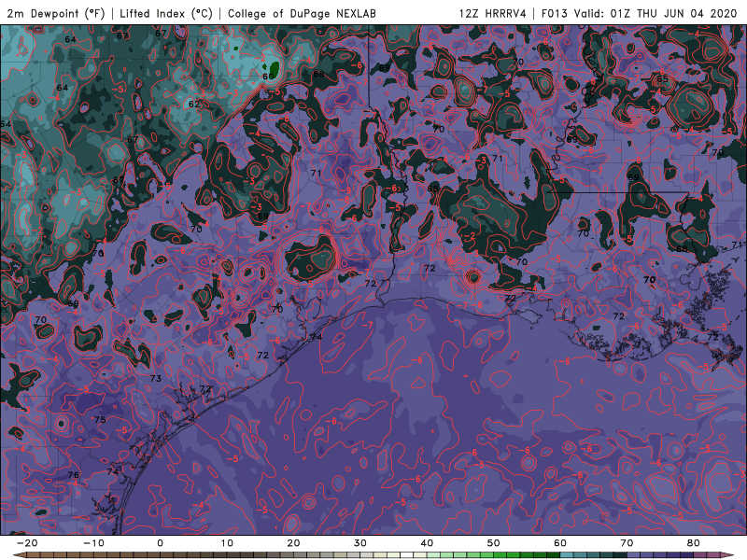Click the dewpoint value 75 on the map

[100, 419]
